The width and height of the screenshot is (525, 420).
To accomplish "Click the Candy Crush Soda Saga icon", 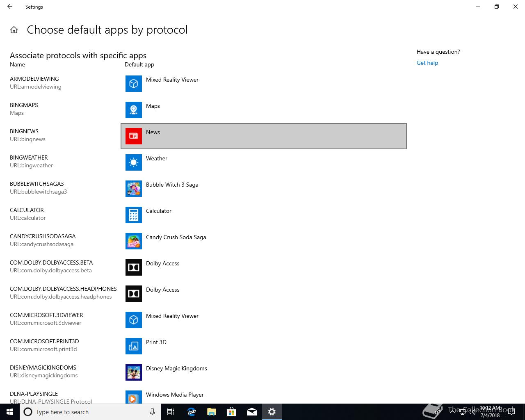I will pyautogui.click(x=134, y=241).
